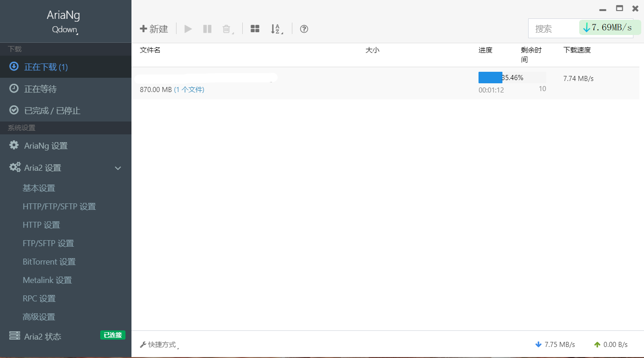
Task: Click the 正在下载 download circle icon
Action: pos(14,66)
